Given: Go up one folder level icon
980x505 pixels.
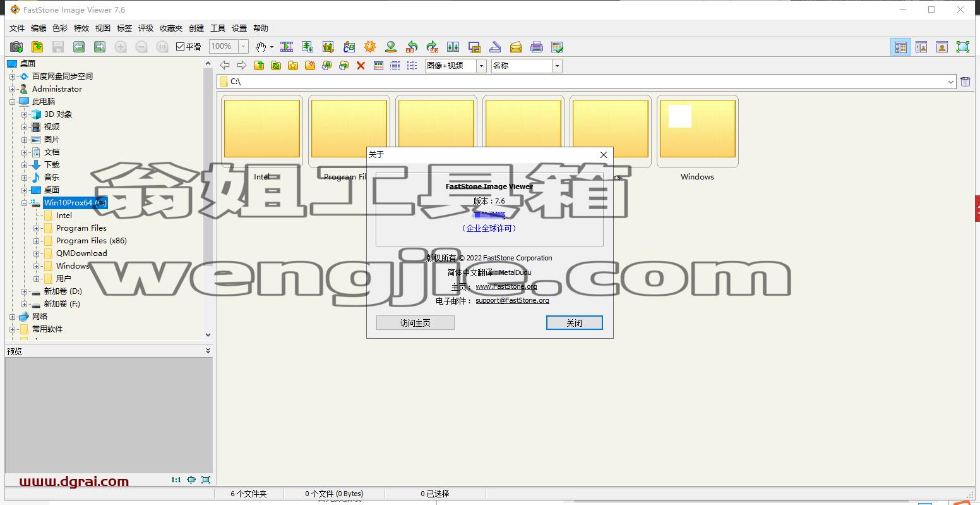Looking at the screenshot, I should (x=259, y=66).
